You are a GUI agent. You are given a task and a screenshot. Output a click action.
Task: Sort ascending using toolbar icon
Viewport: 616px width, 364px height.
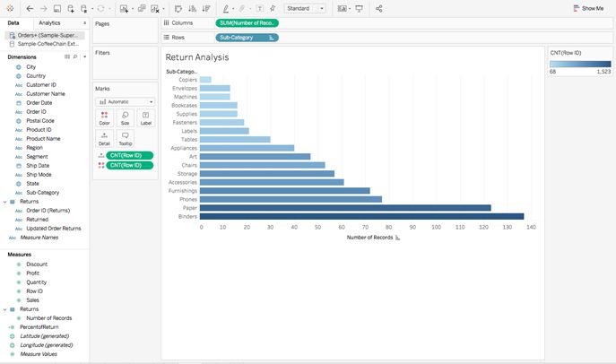192,8
